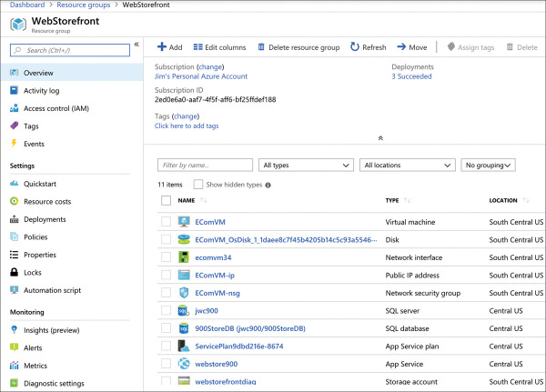Viewport: 546px width, 392px height.
Task: Tick the select-all checkbox beside NAME header
Action: click(167, 200)
